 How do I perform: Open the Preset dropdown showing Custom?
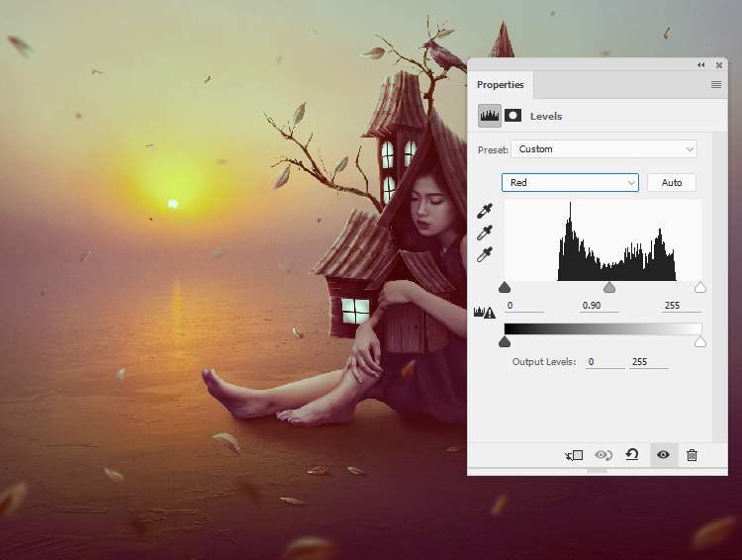603,149
